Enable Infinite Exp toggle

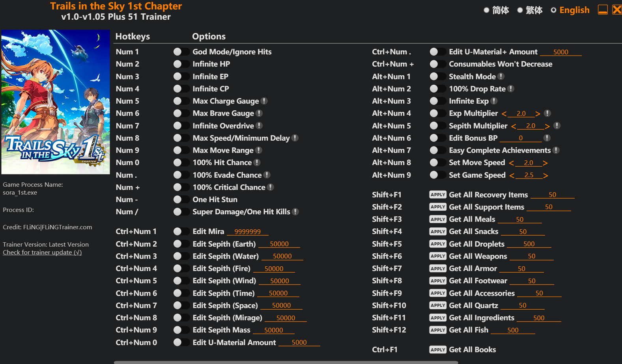[438, 101]
